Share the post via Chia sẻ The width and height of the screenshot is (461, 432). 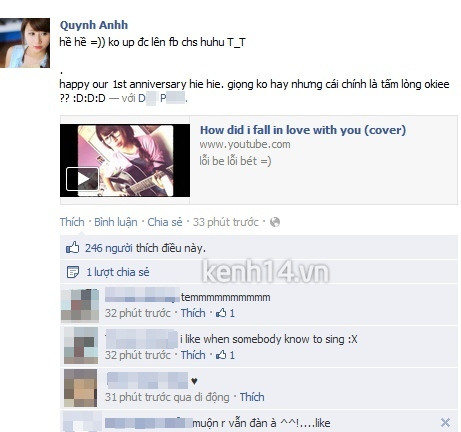point(165,222)
